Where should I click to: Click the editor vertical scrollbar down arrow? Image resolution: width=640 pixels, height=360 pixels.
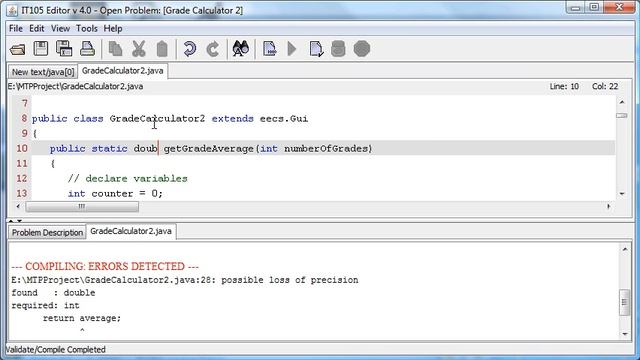(622, 194)
